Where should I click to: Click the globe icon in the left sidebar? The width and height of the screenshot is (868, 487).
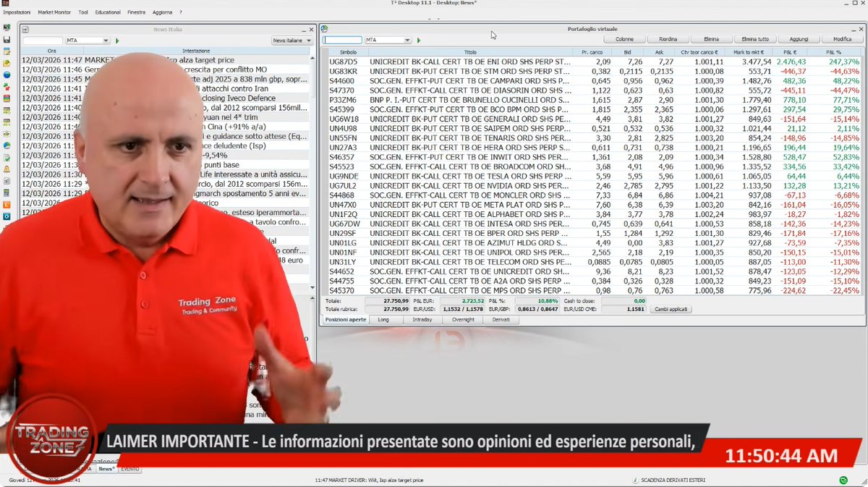tap(6, 75)
